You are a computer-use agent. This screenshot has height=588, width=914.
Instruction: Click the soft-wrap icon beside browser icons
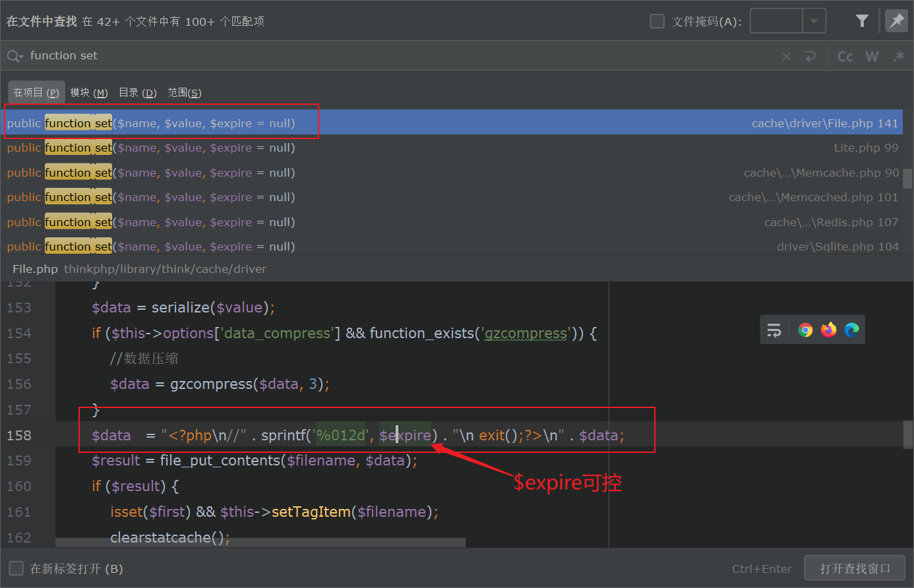pyautogui.click(x=774, y=330)
